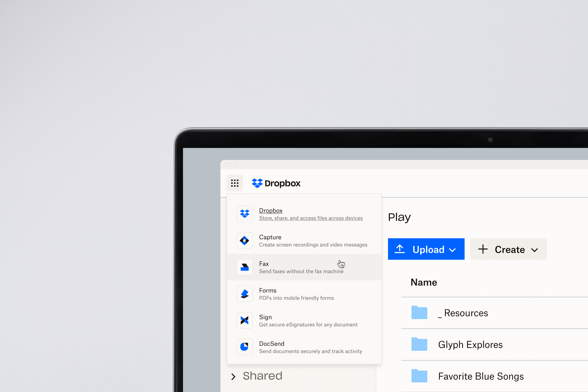The height and width of the screenshot is (392, 588).
Task: Click the Dropbox app icon in menu
Action: click(245, 214)
